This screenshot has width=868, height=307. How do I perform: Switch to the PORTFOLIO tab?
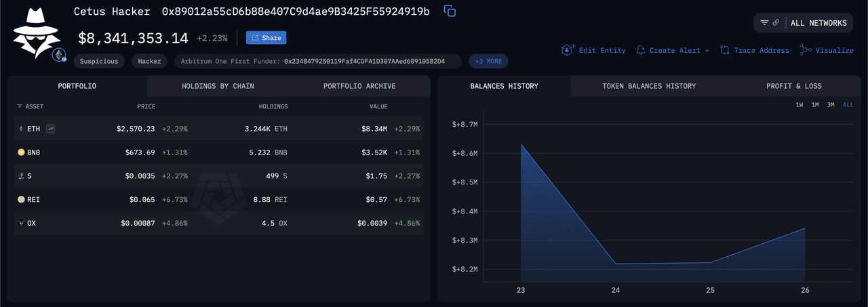pyautogui.click(x=77, y=86)
